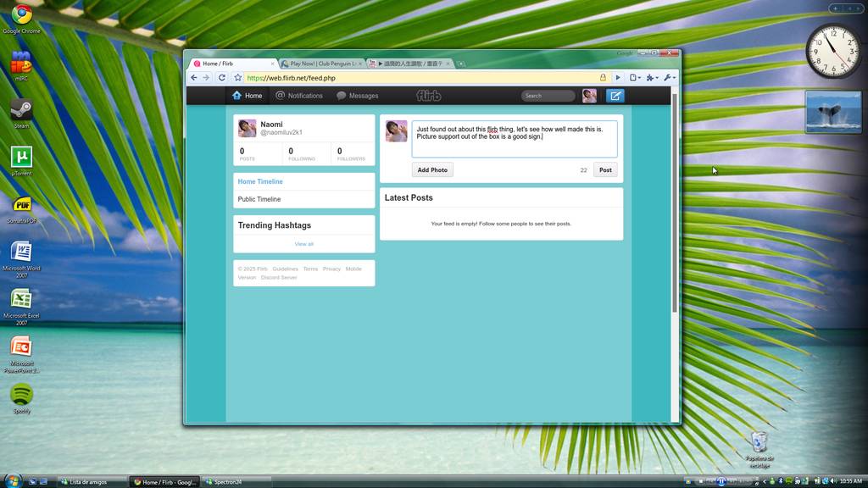
Task: Click the 0 Followers counter
Action: 351,154
